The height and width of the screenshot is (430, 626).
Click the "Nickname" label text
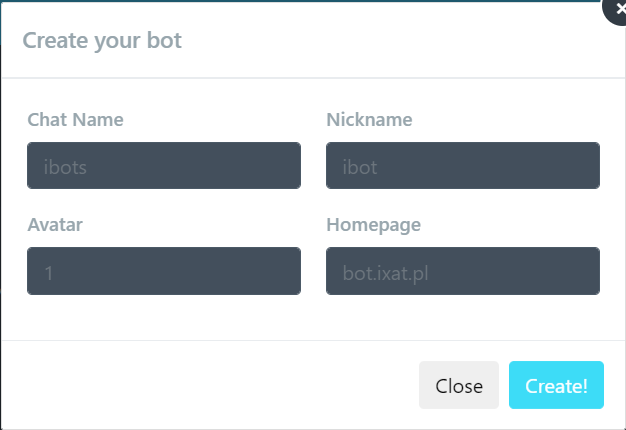tap(369, 120)
